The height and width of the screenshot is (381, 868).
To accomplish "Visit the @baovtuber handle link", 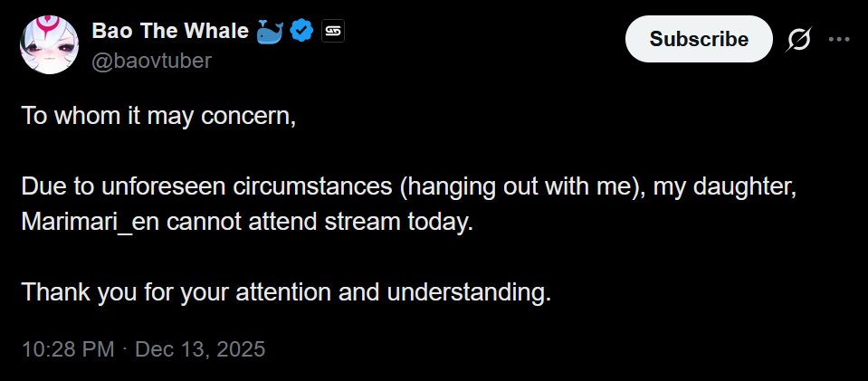I will (x=151, y=61).
